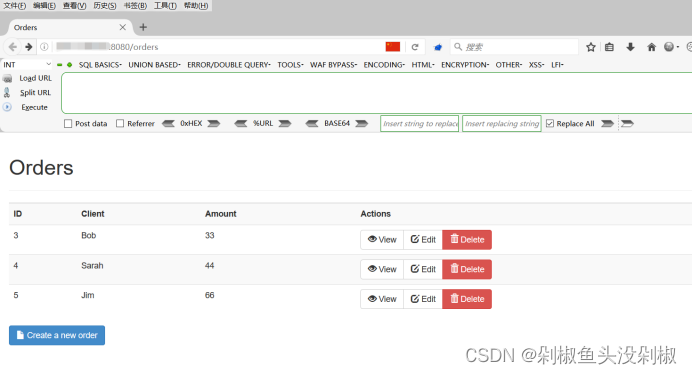Viewport: 692px width, 374px height.
Task: Go back using the browser back arrow
Action: click(13, 47)
